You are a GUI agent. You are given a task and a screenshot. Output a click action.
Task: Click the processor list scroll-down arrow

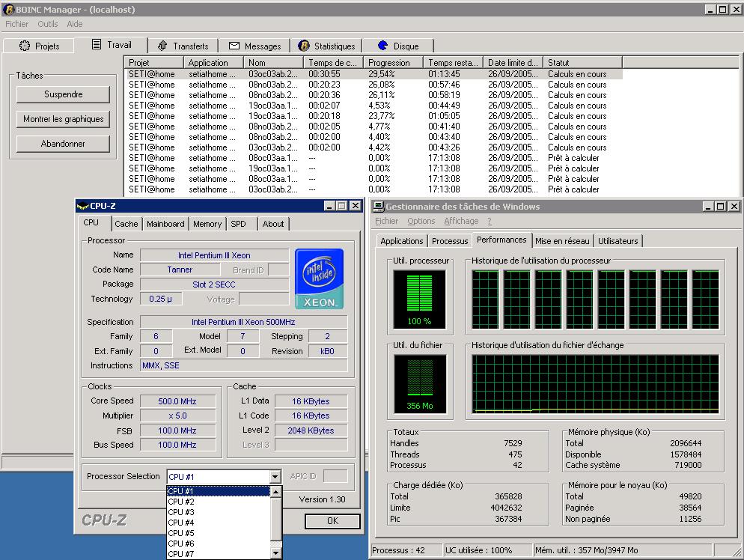[275, 553]
